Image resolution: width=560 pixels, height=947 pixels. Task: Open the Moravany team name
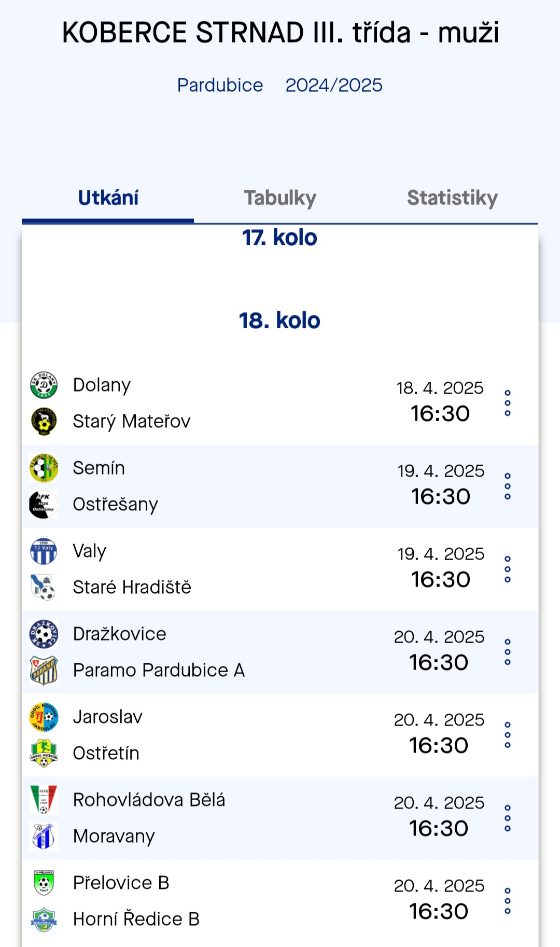(x=114, y=837)
